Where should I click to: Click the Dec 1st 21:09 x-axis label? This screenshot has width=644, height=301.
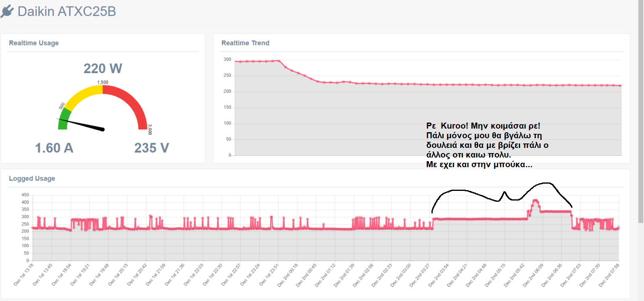156,274
